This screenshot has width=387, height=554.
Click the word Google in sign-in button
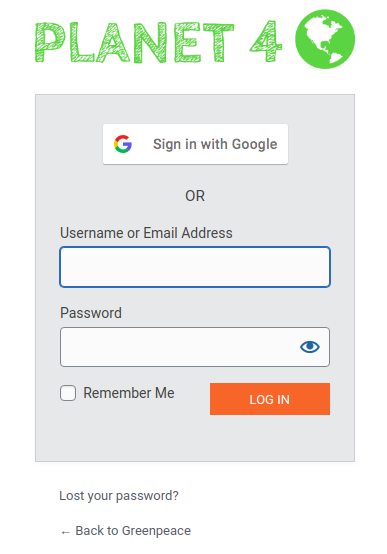click(254, 145)
